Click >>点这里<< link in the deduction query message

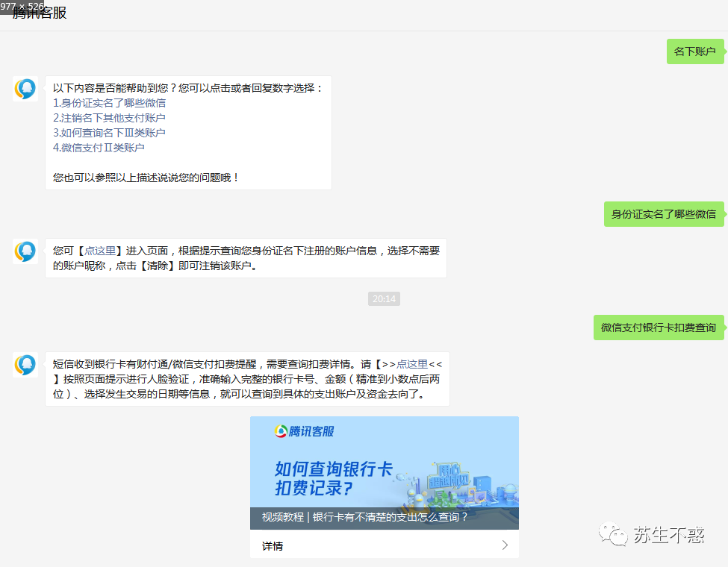pyautogui.click(x=412, y=364)
